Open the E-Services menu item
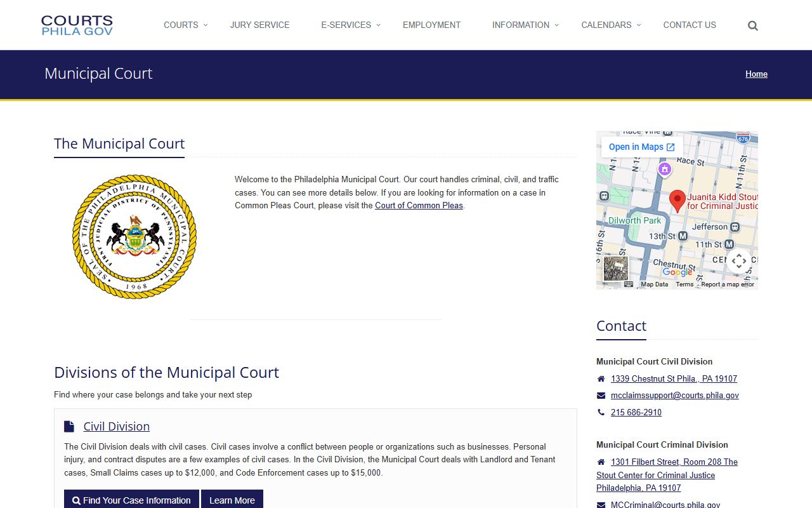Image resolution: width=812 pixels, height=508 pixels. click(x=346, y=25)
